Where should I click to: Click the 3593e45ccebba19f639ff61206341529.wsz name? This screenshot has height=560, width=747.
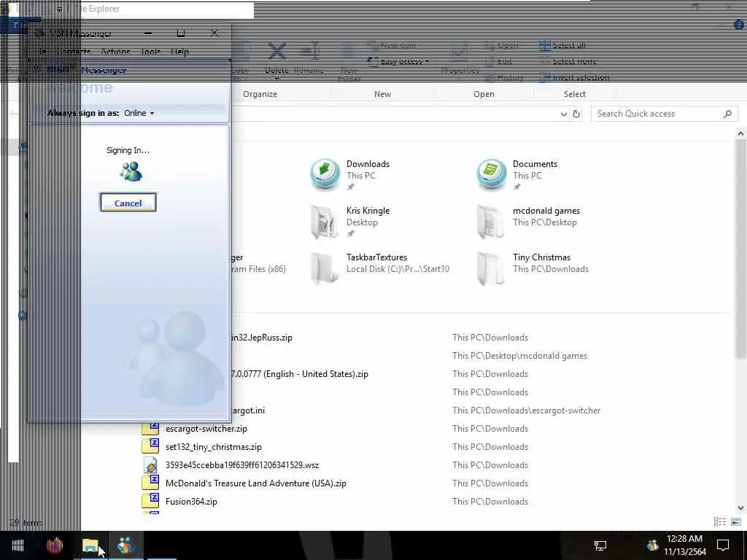242,464
